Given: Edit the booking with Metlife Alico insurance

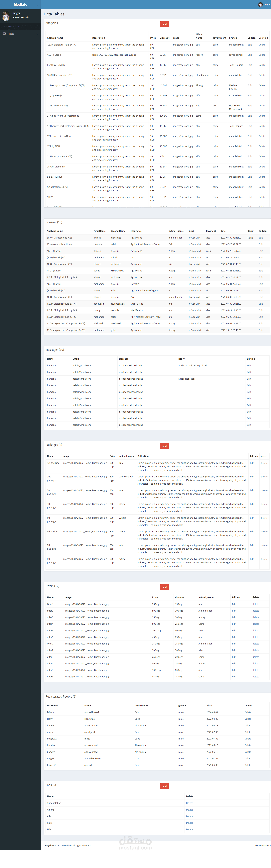Looking at the screenshot, I should pos(261,310).
